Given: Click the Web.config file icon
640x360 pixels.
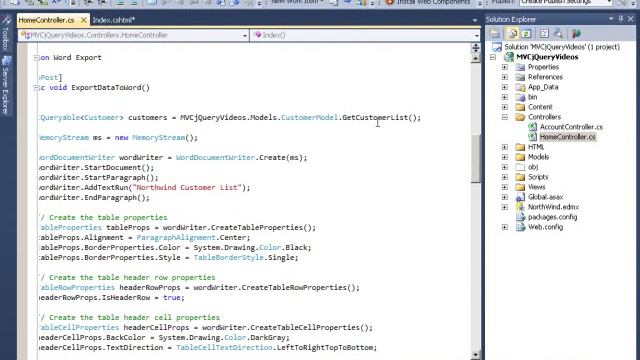Looking at the screenshot, I should click(520, 227).
